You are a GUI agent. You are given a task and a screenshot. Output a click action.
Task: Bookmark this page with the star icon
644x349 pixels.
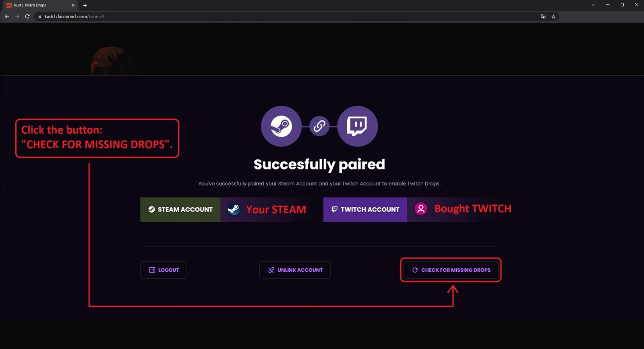[553, 17]
